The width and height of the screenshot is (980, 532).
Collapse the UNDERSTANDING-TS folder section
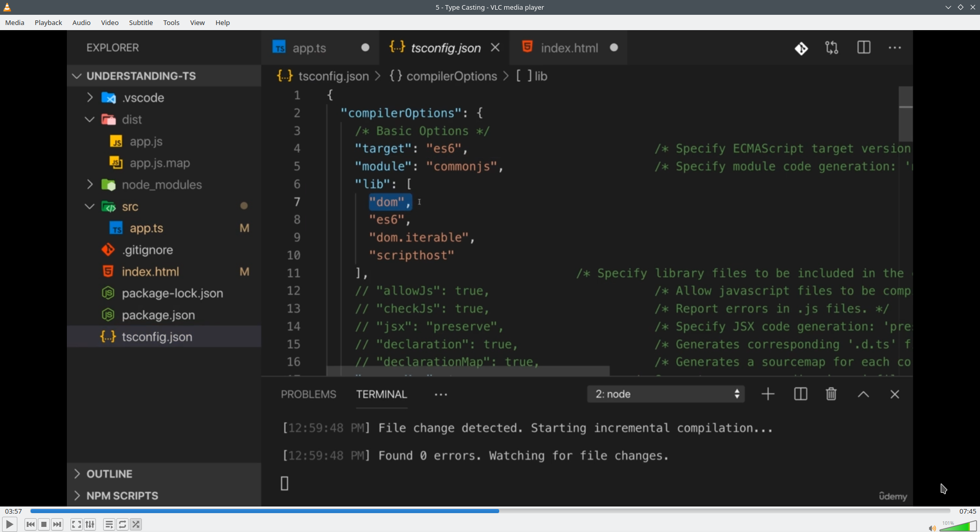[164, 76]
